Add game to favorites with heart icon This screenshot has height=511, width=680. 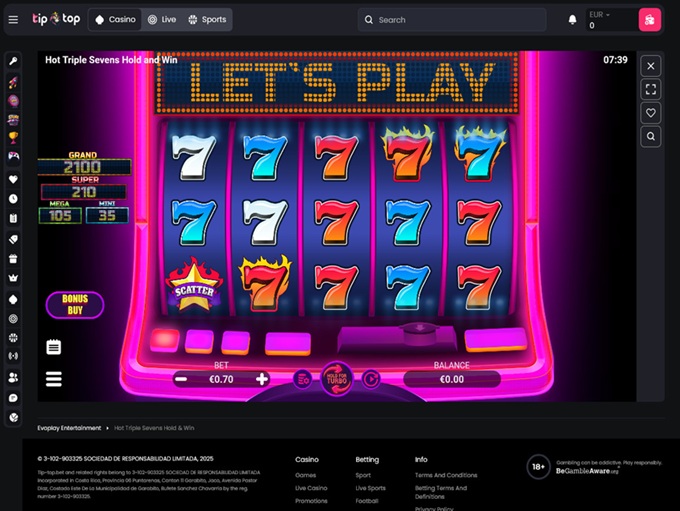coord(651,113)
